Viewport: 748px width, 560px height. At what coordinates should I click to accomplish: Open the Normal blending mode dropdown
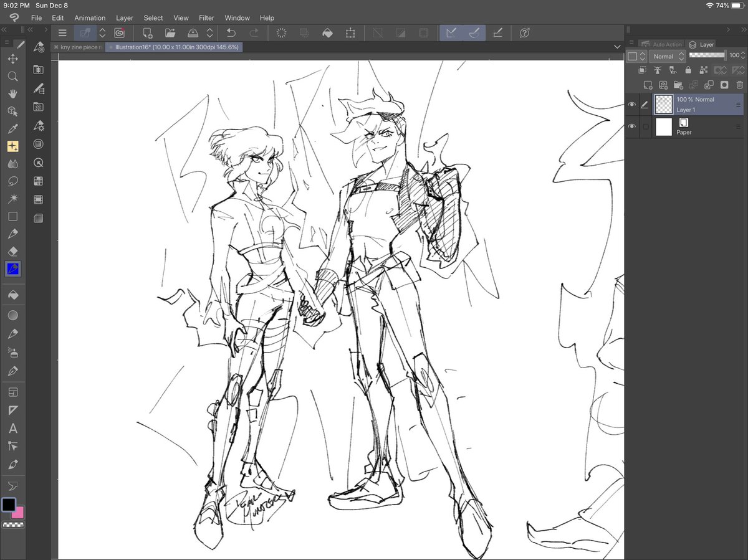coord(668,56)
